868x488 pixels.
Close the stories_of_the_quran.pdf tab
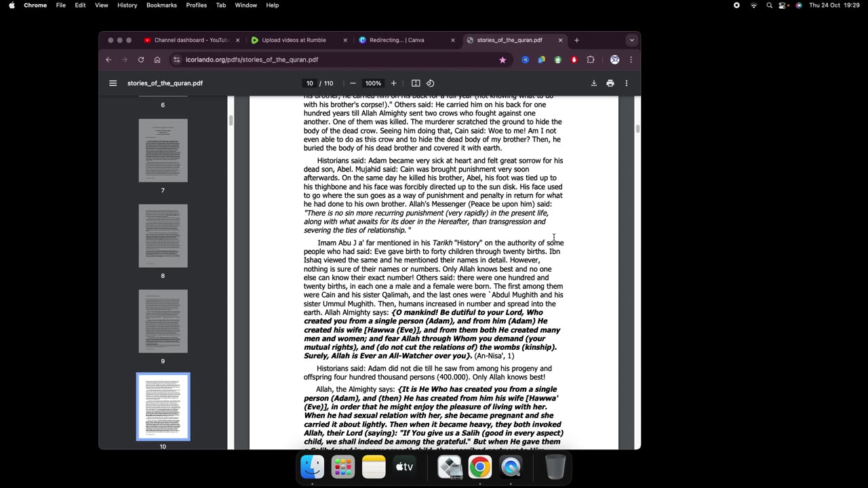pyautogui.click(x=560, y=40)
